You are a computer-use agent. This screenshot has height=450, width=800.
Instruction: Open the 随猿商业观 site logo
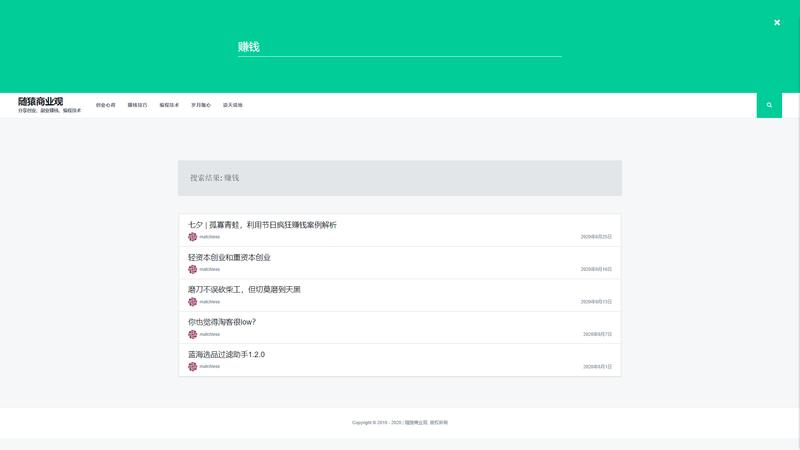point(40,101)
